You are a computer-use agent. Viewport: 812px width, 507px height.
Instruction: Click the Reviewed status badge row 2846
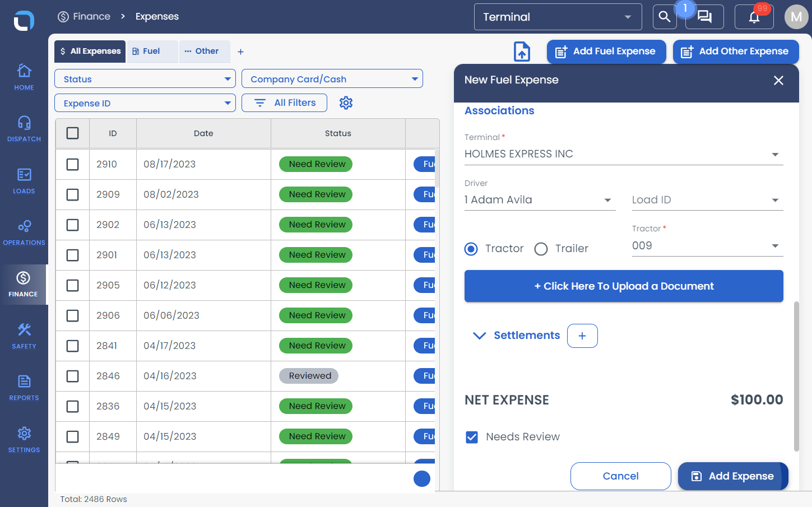[x=309, y=376]
